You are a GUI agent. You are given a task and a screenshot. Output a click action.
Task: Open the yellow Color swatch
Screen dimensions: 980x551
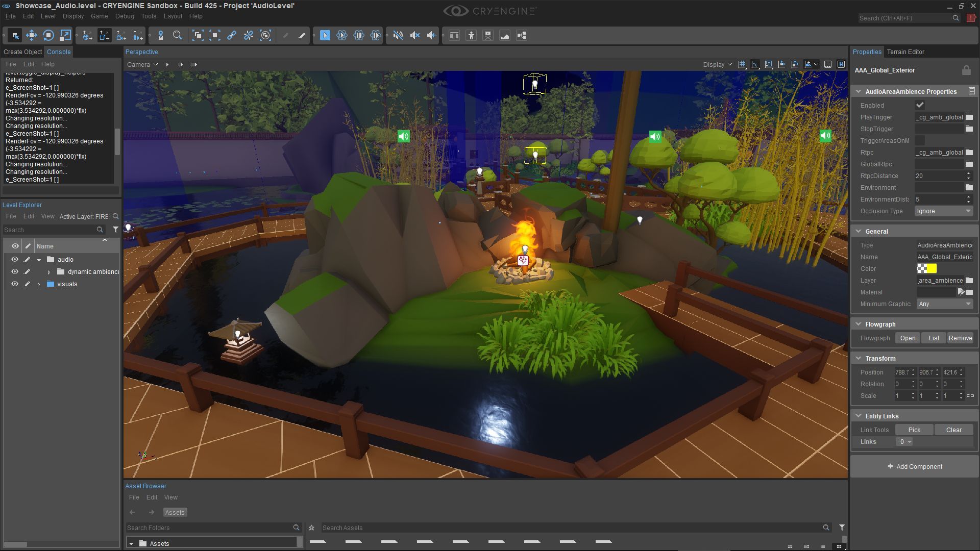click(927, 269)
